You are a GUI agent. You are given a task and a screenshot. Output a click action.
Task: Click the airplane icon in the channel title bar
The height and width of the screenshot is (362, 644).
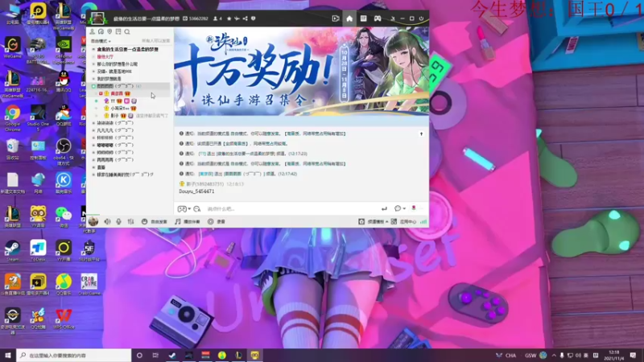point(237,19)
